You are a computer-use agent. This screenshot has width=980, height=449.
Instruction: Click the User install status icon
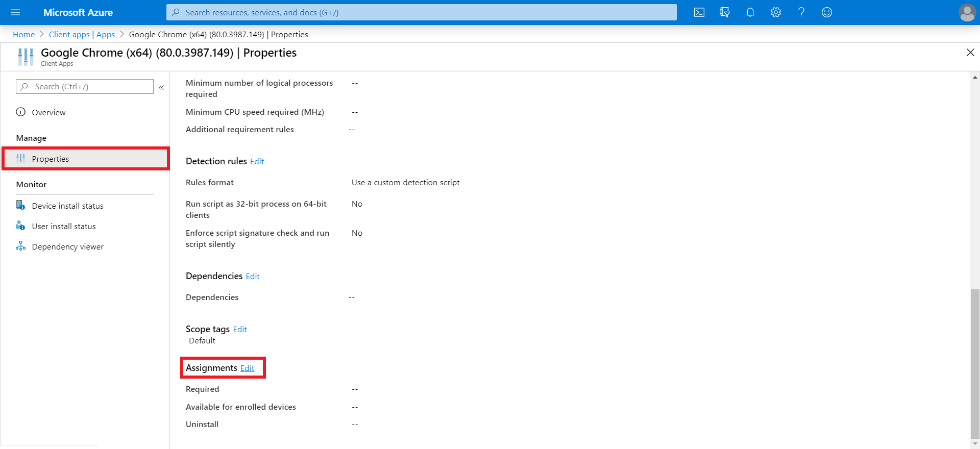point(20,226)
